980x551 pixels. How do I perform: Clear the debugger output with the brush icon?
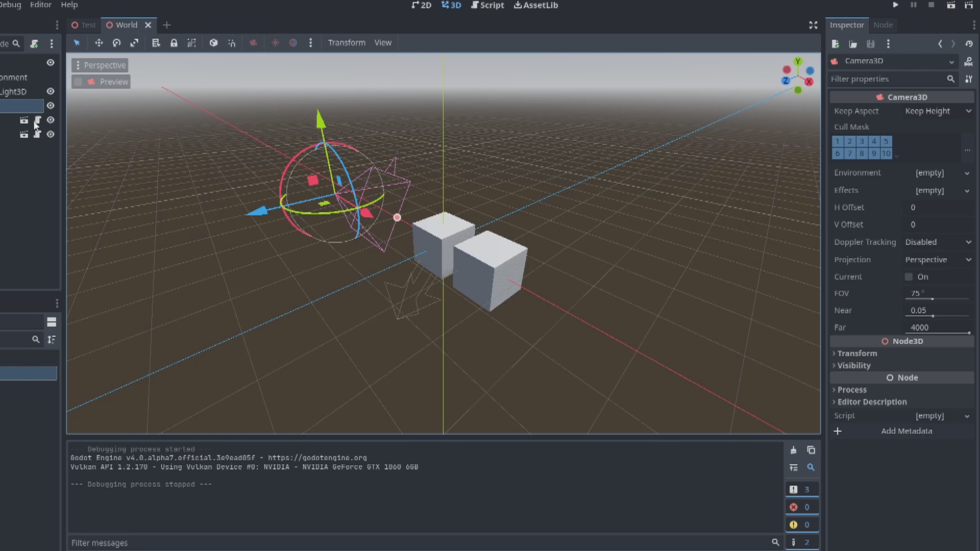coord(794,450)
